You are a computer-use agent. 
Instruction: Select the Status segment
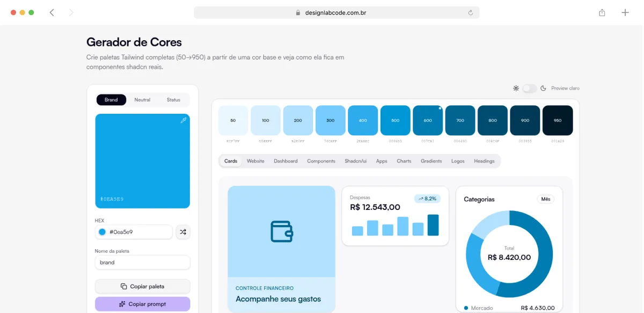pyautogui.click(x=173, y=100)
